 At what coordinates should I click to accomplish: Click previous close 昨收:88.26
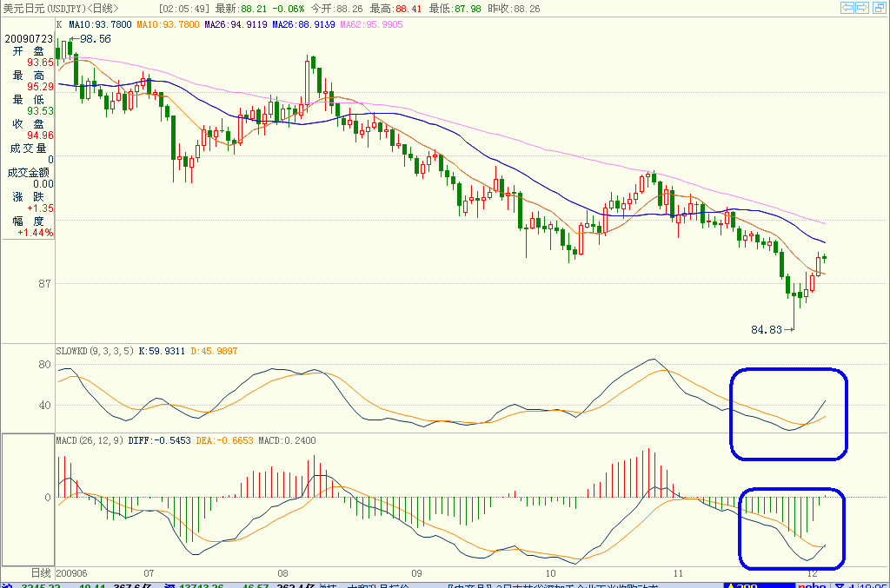pyautogui.click(x=514, y=9)
